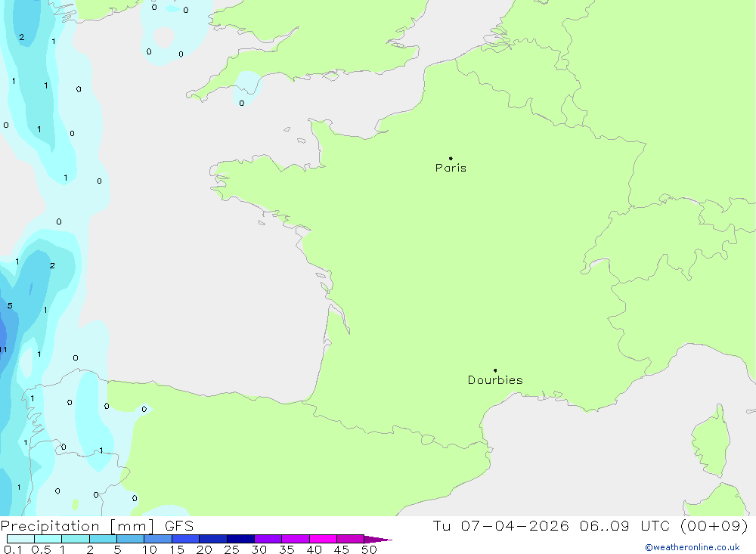
Task: Click the weatheronline.co.uk copyright link
Action: coord(692,547)
